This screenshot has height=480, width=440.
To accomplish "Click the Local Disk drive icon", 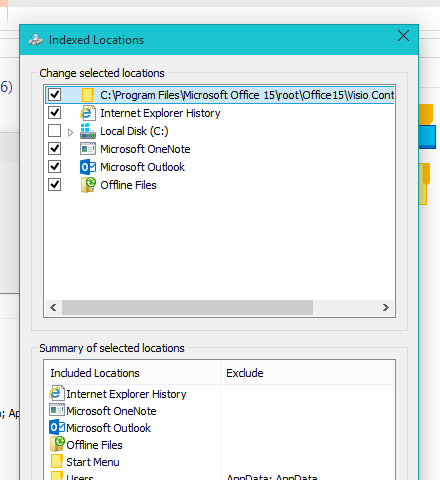I will pos(88,131).
